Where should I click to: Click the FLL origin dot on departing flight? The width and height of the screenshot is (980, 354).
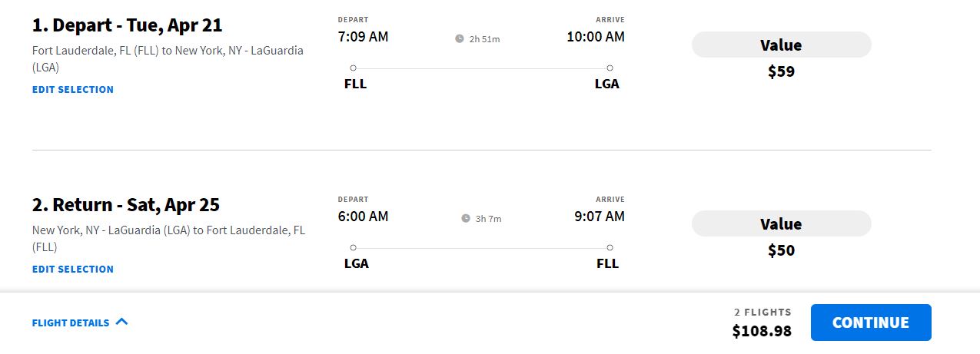[353, 68]
